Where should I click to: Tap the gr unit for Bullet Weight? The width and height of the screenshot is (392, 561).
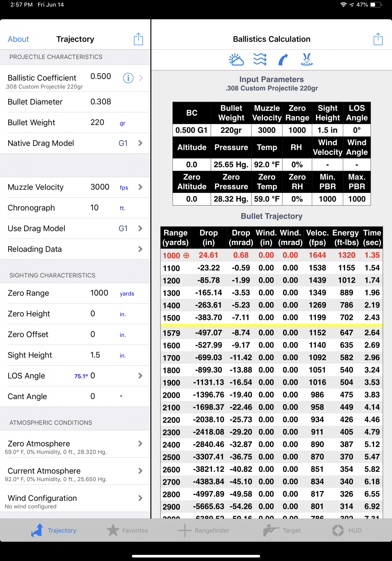click(122, 123)
